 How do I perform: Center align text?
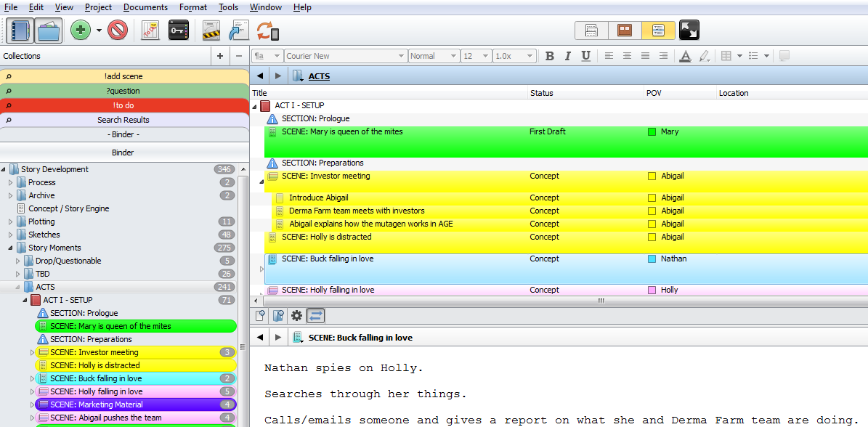point(627,56)
